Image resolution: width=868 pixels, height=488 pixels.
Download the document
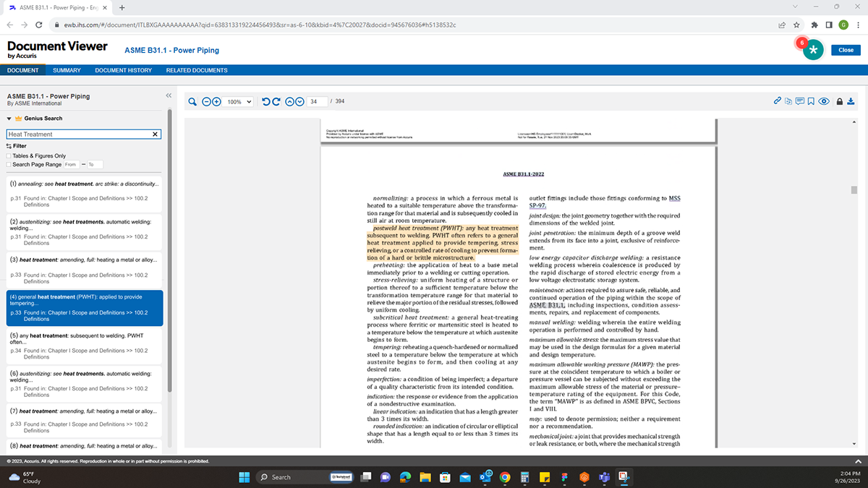pos(851,101)
